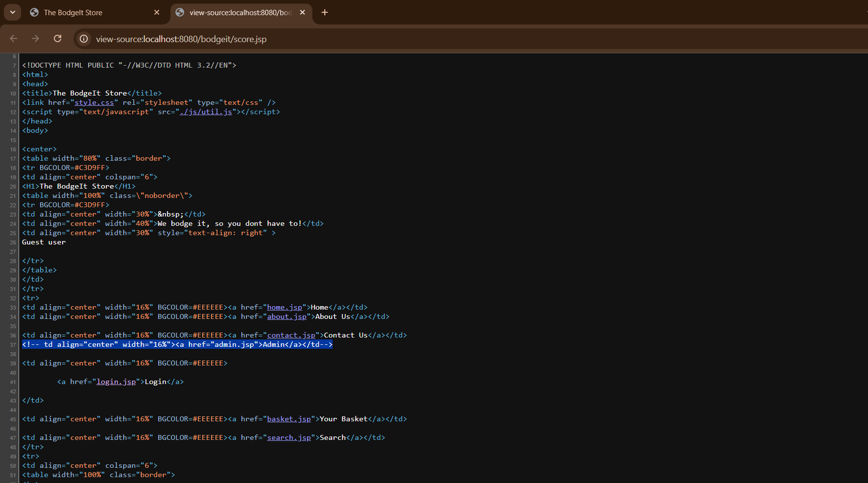Click the 'Login' text in source
The image size is (868, 483).
[x=155, y=382]
